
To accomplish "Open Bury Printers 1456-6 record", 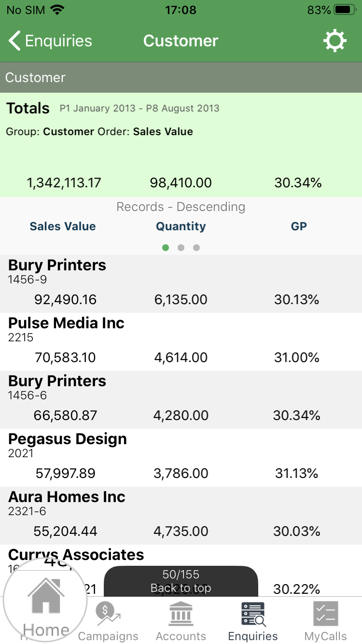I will click(181, 400).
